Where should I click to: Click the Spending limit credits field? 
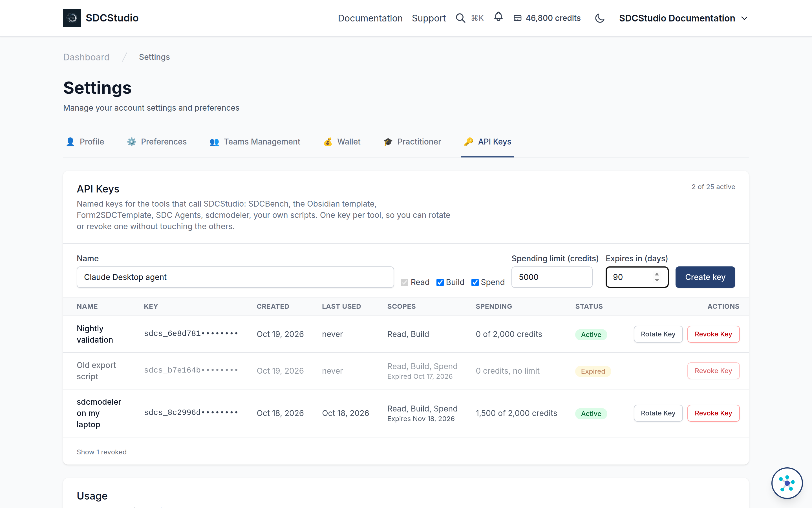(552, 277)
